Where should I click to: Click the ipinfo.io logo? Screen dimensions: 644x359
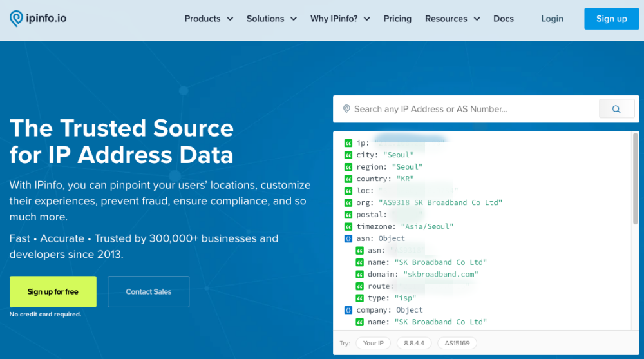tap(38, 19)
